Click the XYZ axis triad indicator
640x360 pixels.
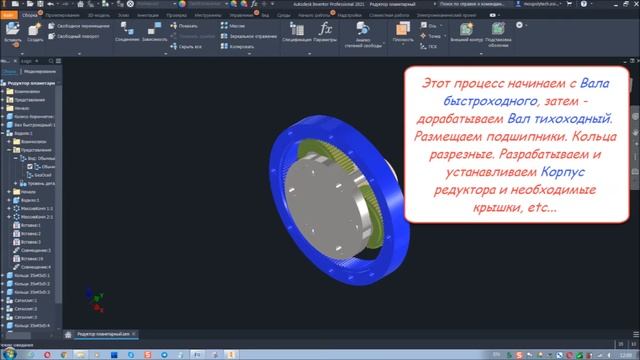tap(95, 301)
